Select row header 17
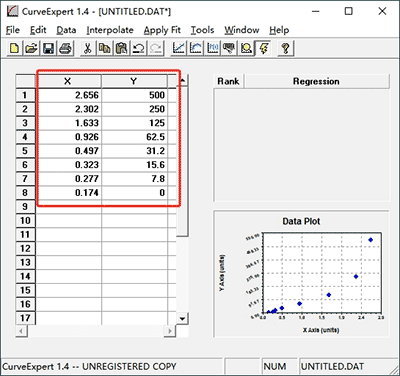The width and height of the screenshot is (400, 376). (x=25, y=318)
